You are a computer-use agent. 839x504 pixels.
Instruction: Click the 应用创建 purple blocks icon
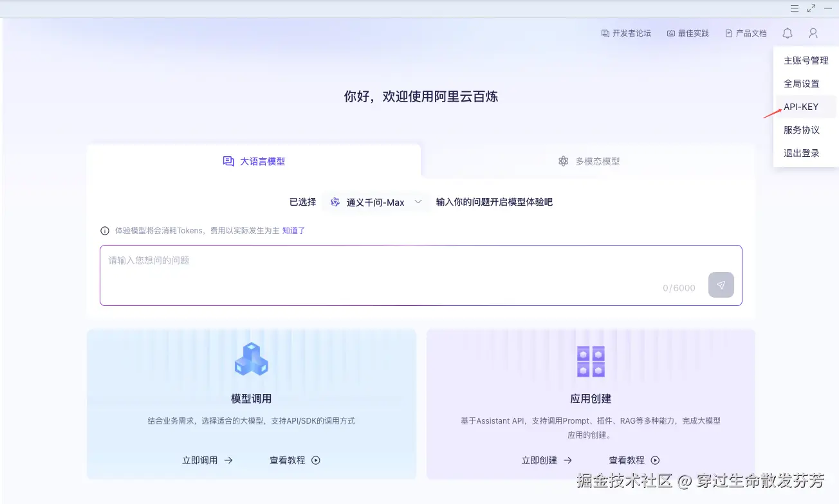pos(591,361)
